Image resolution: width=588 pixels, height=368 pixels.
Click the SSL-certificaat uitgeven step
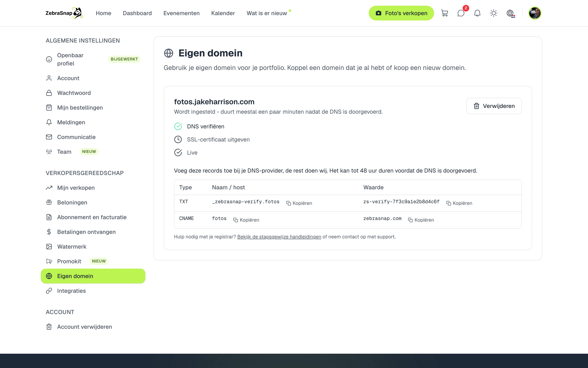pos(212,140)
